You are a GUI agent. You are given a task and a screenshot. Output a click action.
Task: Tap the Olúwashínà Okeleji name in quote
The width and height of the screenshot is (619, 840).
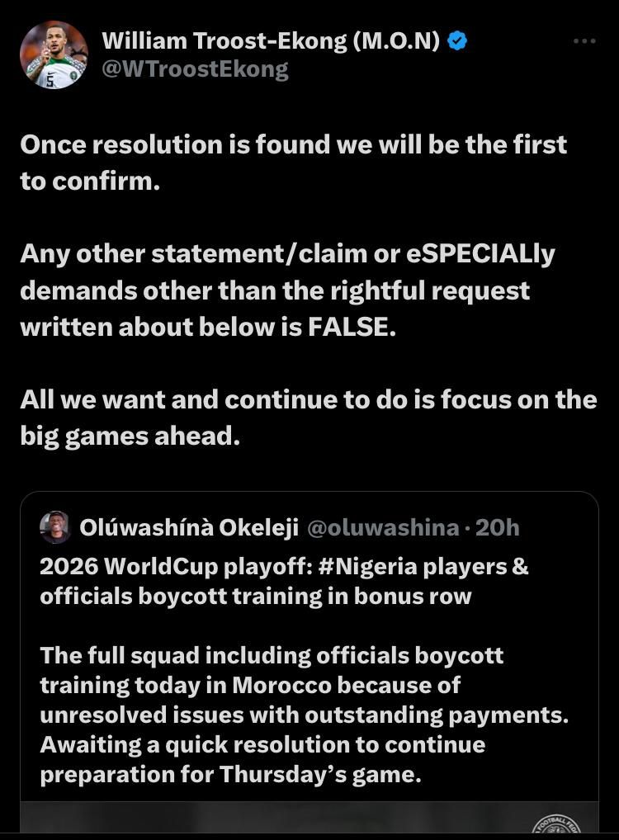tap(189, 527)
